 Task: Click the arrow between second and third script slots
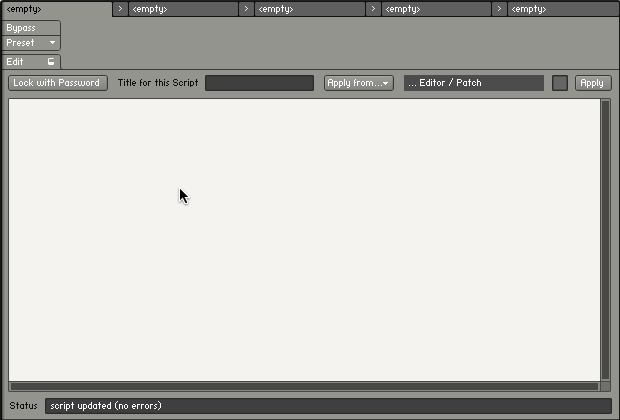[x=246, y=9]
